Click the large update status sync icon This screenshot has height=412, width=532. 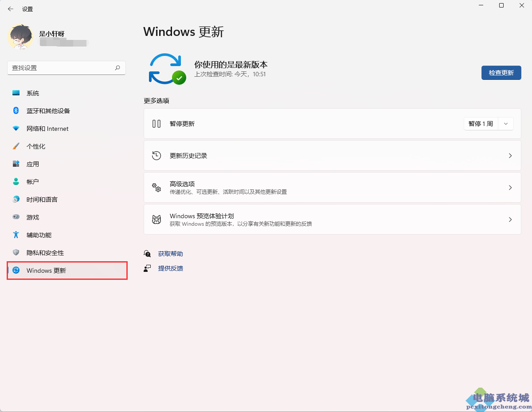[167, 69]
